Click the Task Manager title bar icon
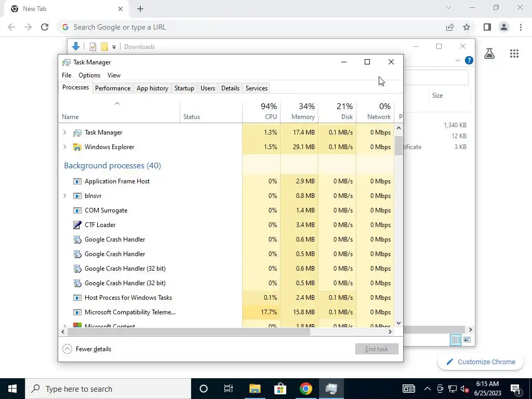The image size is (532, 399). coord(66,62)
